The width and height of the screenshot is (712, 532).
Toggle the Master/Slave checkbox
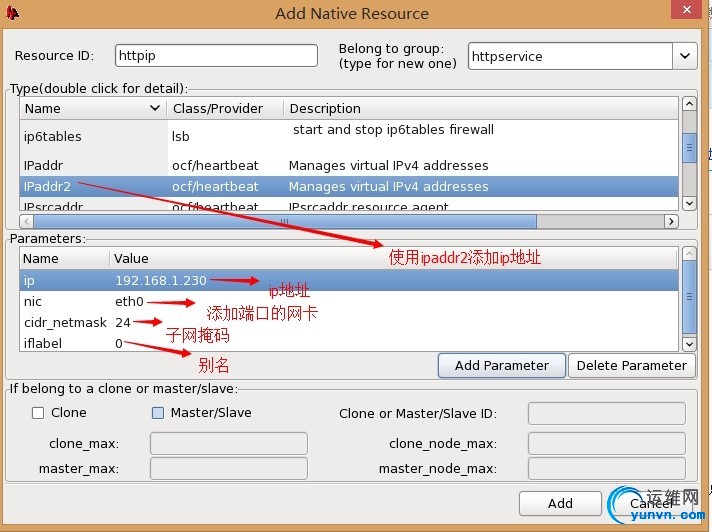click(158, 413)
